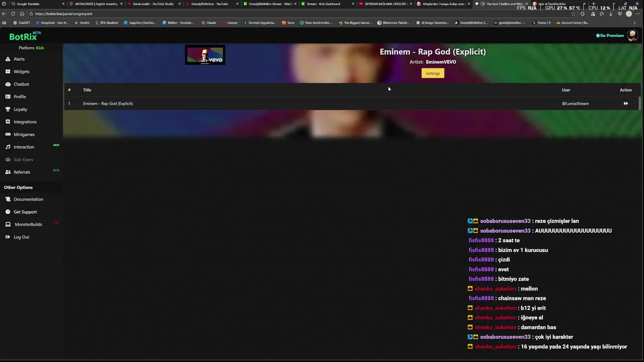Open a new browser tab
644x362 pixels.
point(594,4)
